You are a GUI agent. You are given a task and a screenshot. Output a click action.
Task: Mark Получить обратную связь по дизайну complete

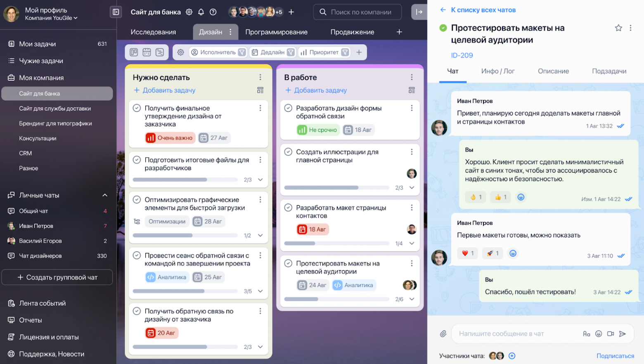[137, 311]
